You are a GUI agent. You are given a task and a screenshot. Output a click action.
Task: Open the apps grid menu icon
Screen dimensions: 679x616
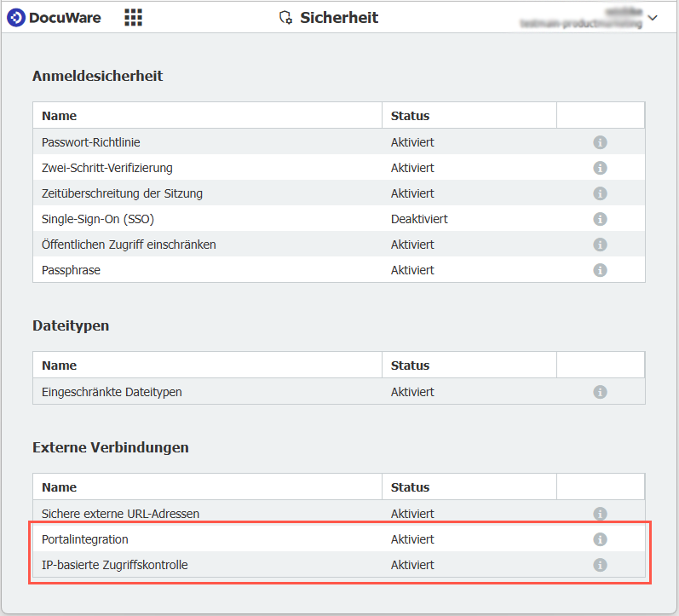133,17
